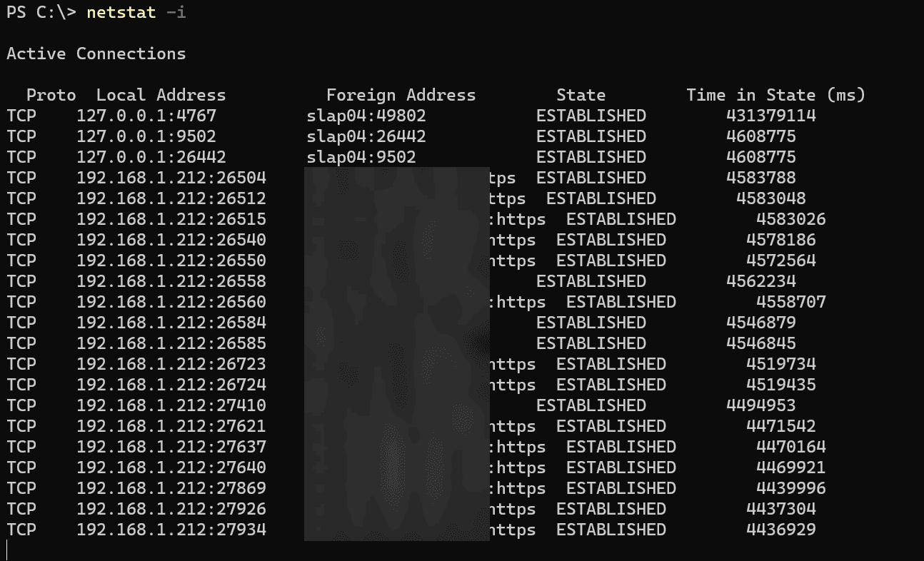
Task: Select local address 192.168.1.212:26515
Action: [x=171, y=219]
